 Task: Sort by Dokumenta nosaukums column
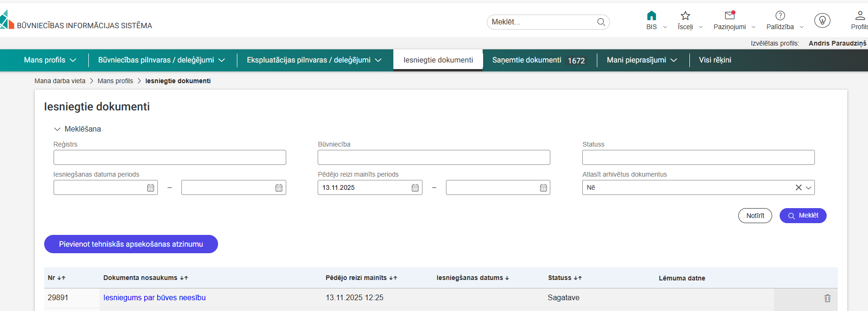[x=145, y=278]
